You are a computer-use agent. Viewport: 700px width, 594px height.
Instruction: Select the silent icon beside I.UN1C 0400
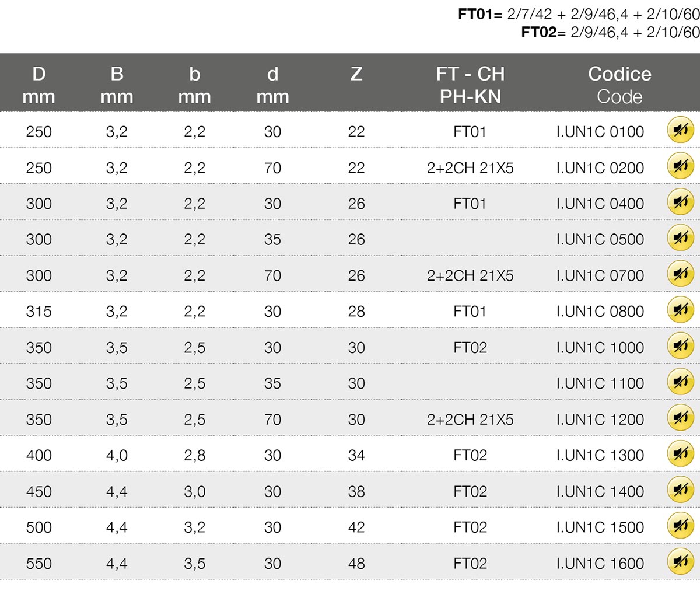[680, 202]
